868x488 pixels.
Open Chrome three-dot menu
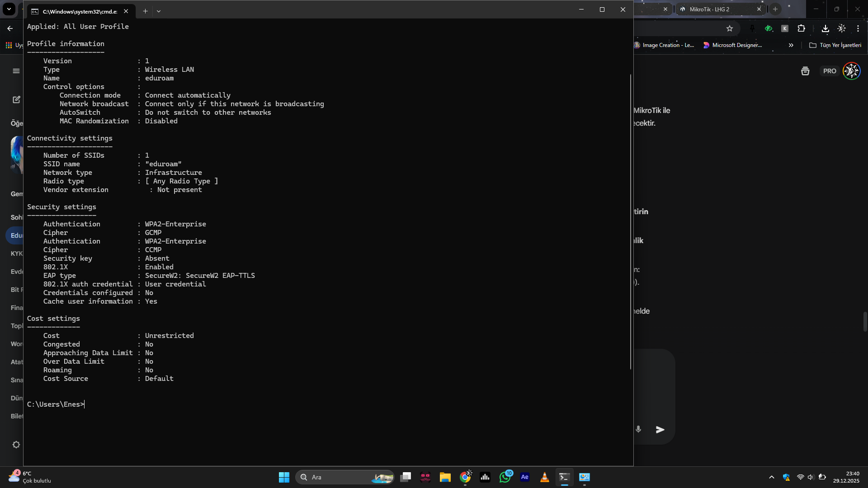(x=858, y=28)
